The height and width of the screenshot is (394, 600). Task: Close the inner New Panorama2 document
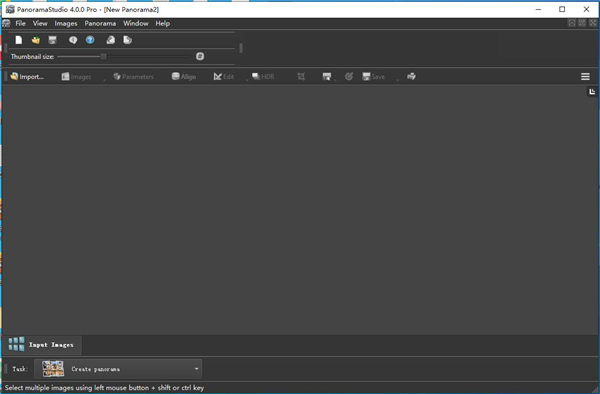tap(593, 23)
